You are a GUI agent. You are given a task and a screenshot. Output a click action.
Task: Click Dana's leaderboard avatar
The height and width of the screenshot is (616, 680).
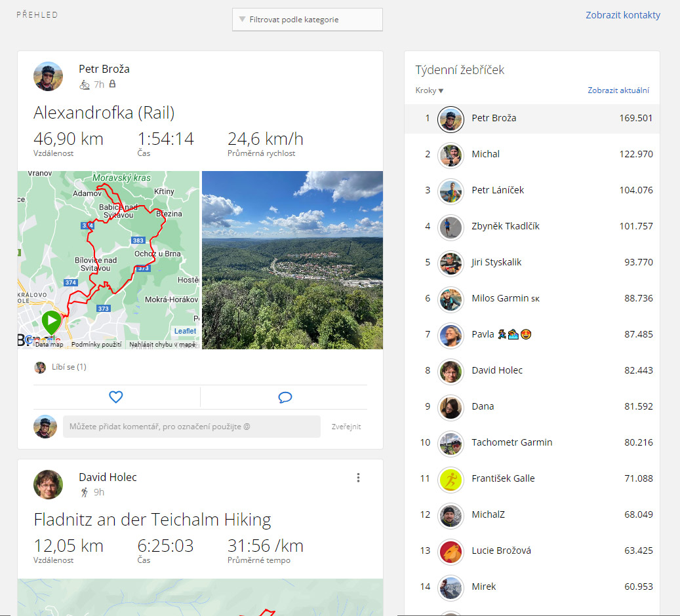tap(450, 407)
